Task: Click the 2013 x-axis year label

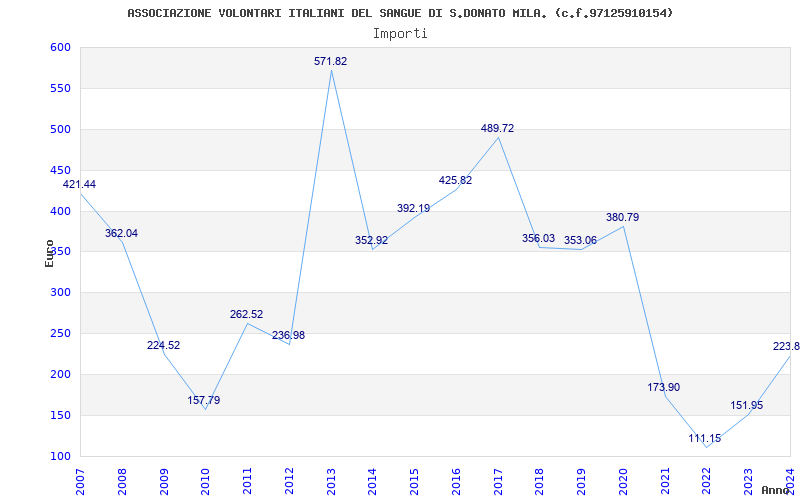Action: (x=331, y=482)
